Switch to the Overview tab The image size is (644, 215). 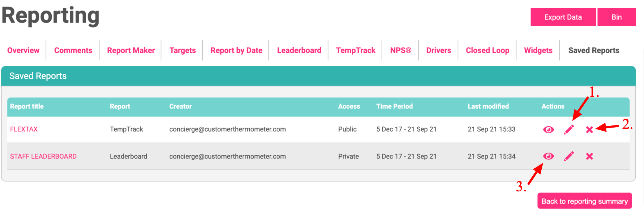(23, 50)
